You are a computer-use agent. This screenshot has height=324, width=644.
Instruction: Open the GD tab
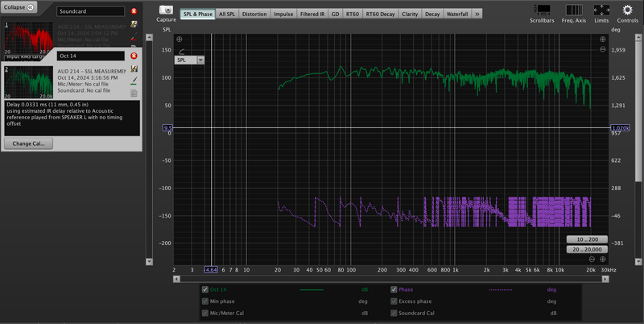335,14
